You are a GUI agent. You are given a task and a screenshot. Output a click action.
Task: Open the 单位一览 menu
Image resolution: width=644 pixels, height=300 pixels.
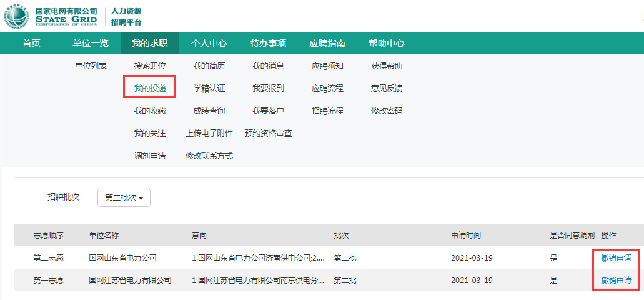91,43
